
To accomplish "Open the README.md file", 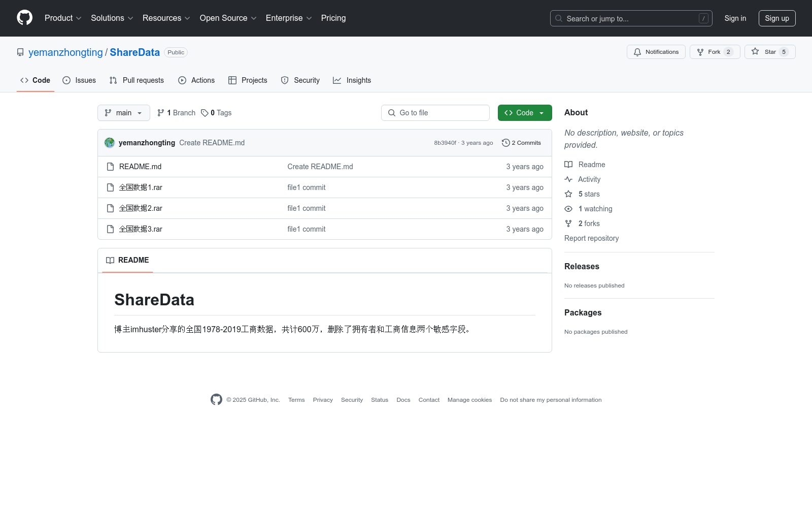I will [x=140, y=167].
